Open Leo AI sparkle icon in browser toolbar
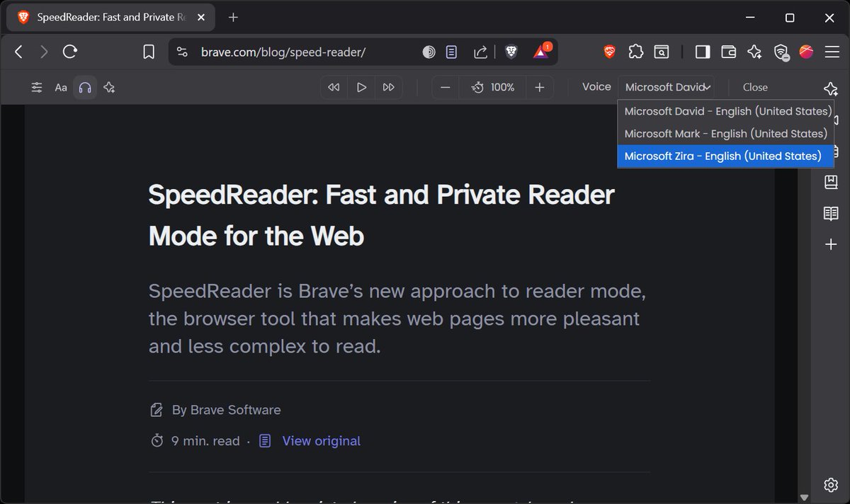The width and height of the screenshot is (850, 504). (754, 52)
